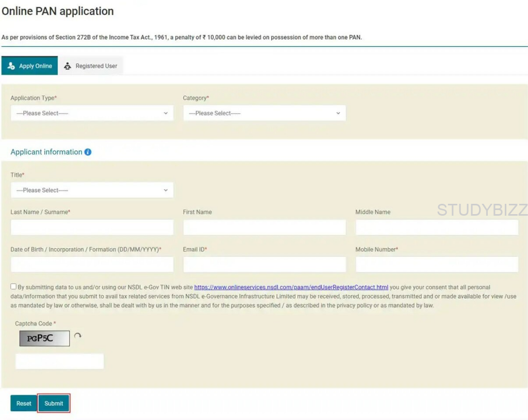Focus the Email ID field
Screen dimensions: 528x420
point(264,265)
